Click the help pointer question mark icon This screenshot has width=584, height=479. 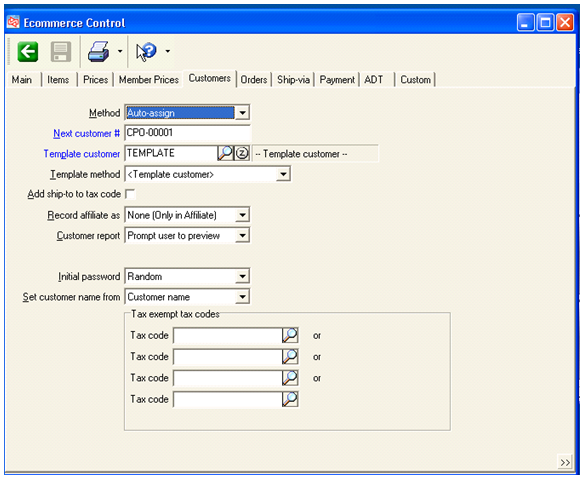(x=146, y=51)
